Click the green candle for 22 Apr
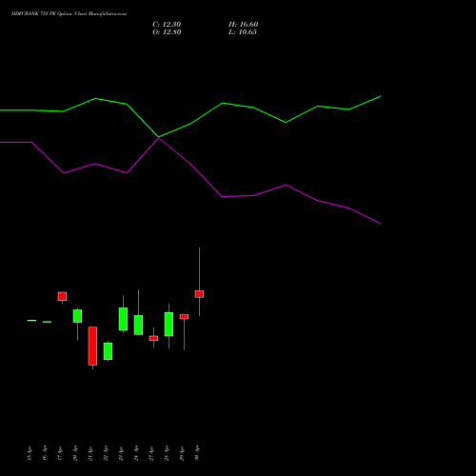476x476 pixels. pos(108,351)
